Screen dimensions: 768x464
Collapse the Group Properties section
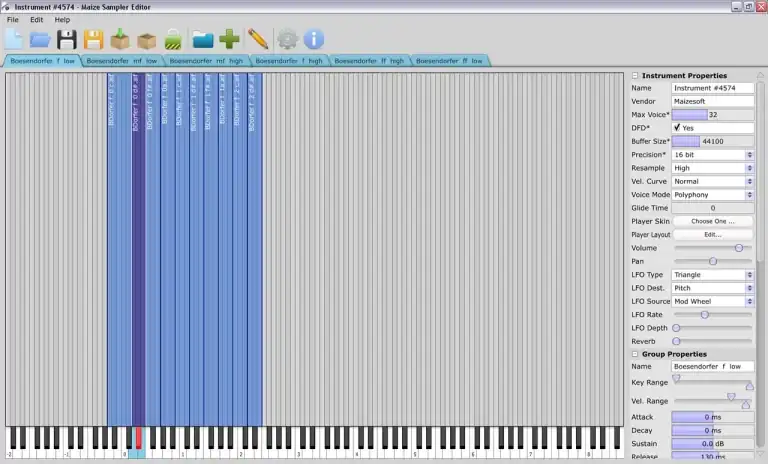click(x=635, y=354)
